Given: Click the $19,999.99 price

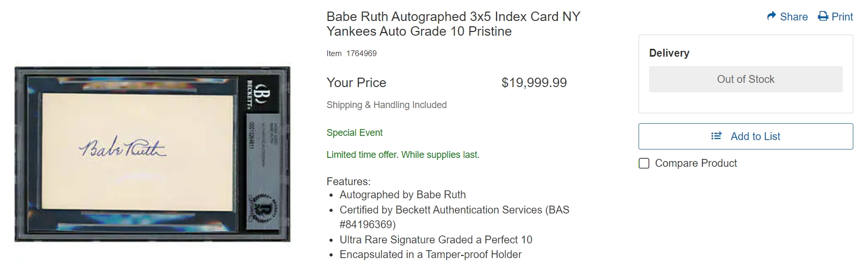Looking at the screenshot, I should 534,82.
